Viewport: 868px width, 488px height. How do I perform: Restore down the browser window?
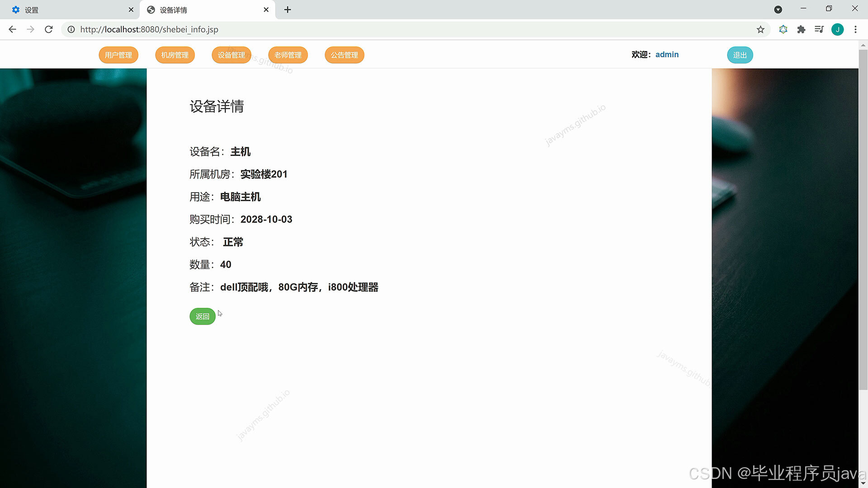pyautogui.click(x=829, y=9)
